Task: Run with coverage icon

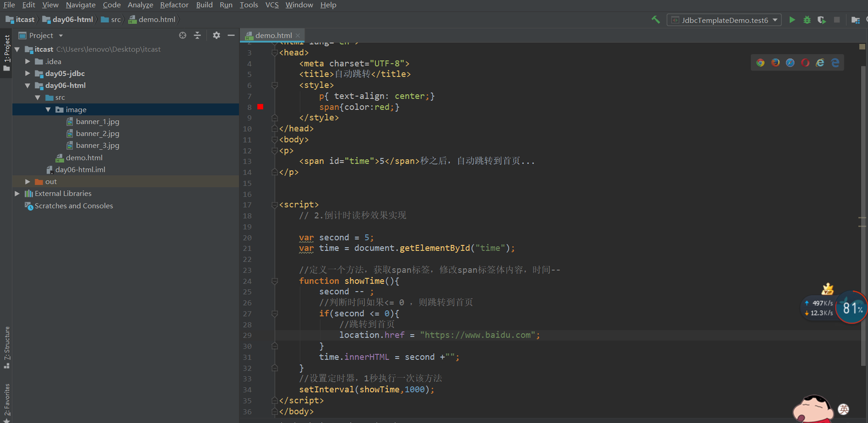Action: (x=821, y=20)
